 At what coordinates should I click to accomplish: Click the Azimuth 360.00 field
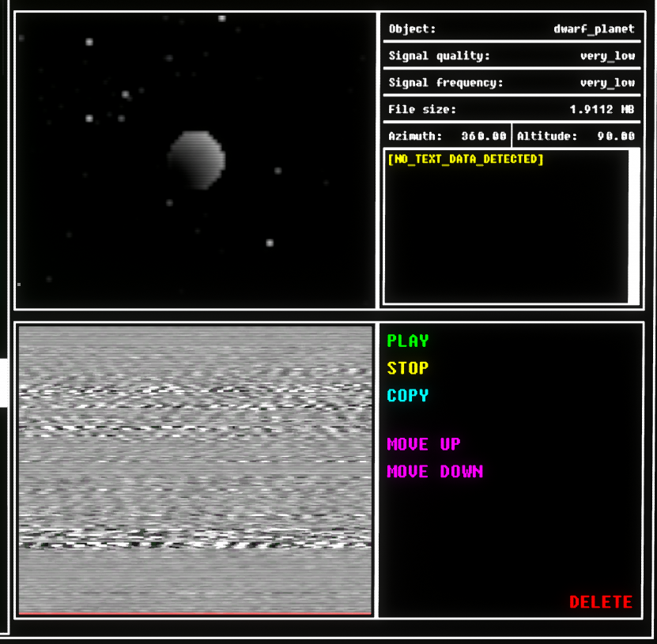[x=447, y=136]
